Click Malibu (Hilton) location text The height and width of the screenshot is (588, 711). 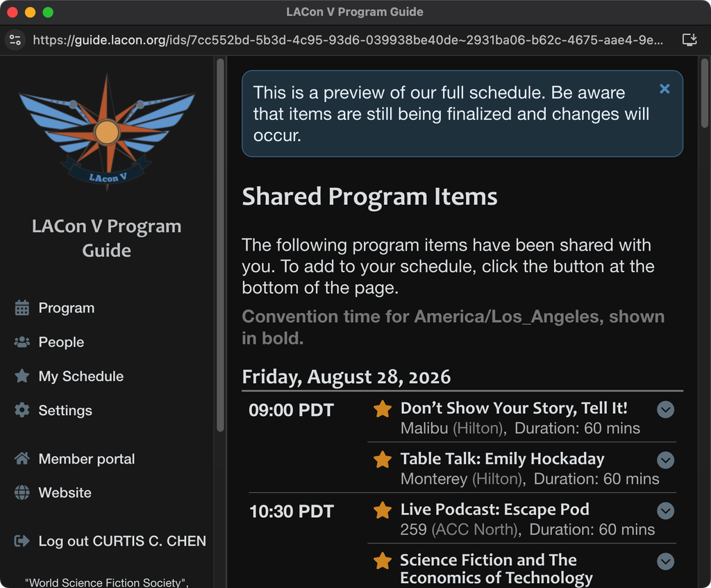click(453, 428)
